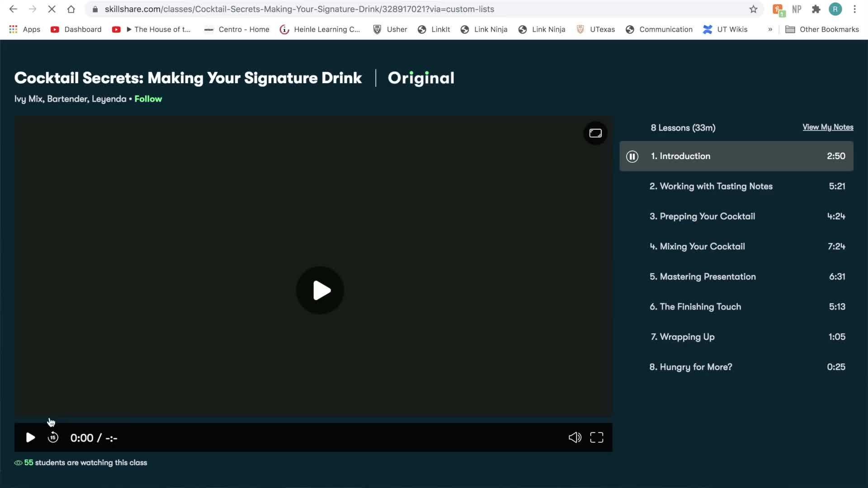Go to the browser home page icon
The width and height of the screenshot is (868, 488).
(71, 9)
